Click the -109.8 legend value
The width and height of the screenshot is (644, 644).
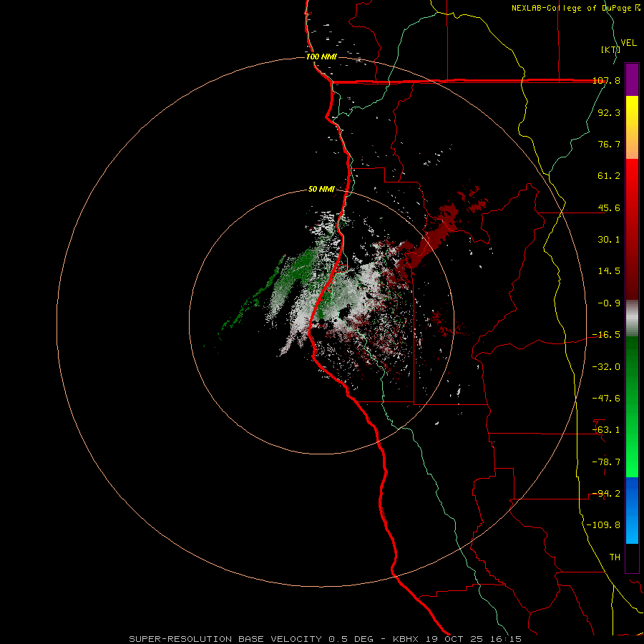click(604, 525)
